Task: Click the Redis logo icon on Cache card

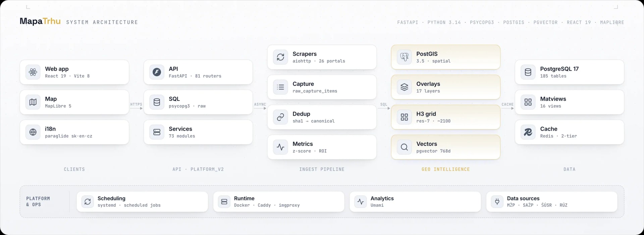Action: click(x=528, y=132)
